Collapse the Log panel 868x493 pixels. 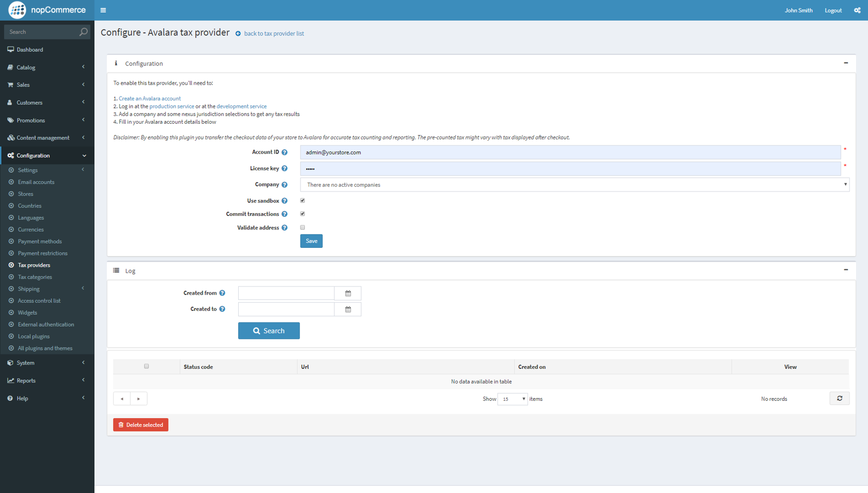846,270
